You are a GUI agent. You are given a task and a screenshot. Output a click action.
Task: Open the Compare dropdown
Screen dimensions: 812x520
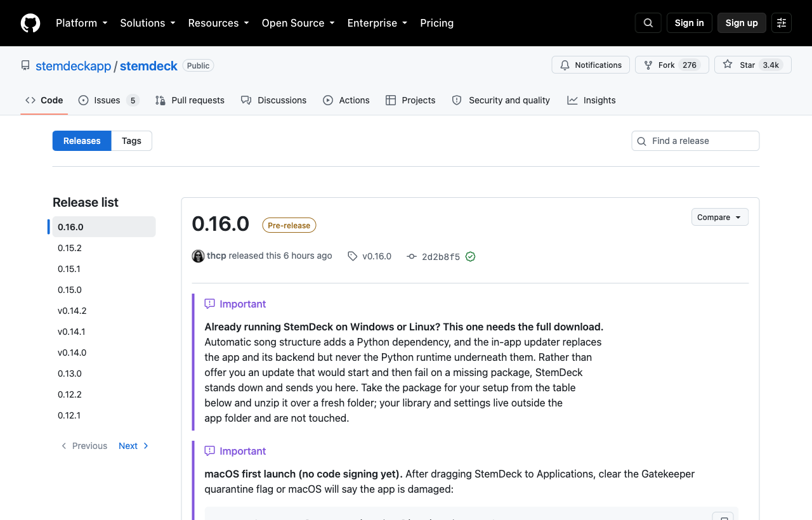coord(720,217)
